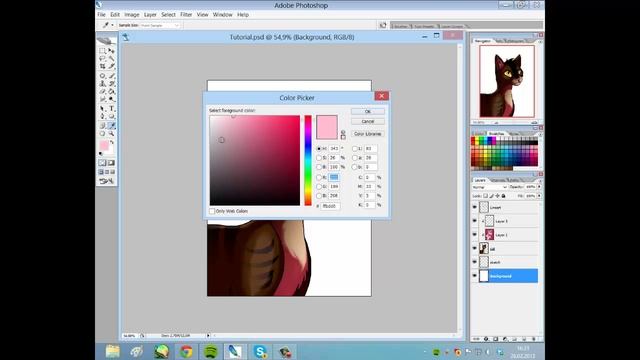Image resolution: width=640 pixels, height=360 pixels.
Task: Select the Zoom magnifier tool
Action: 111,133
